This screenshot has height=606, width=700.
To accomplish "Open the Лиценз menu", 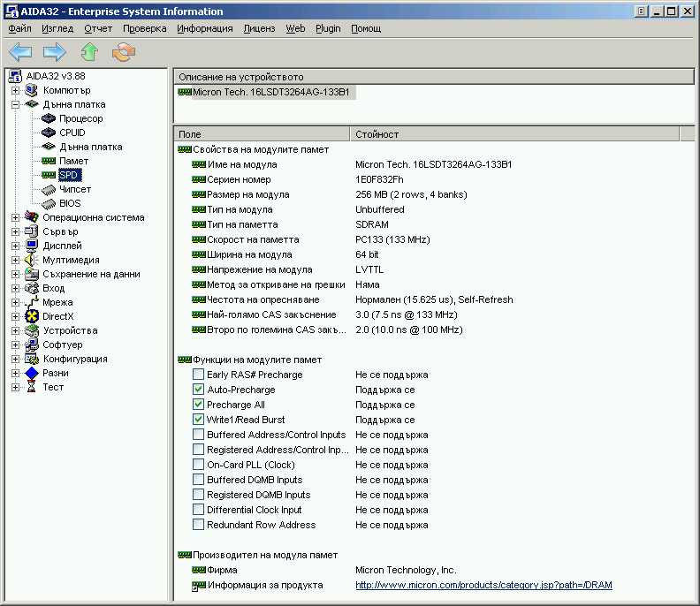I will click(x=259, y=28).
